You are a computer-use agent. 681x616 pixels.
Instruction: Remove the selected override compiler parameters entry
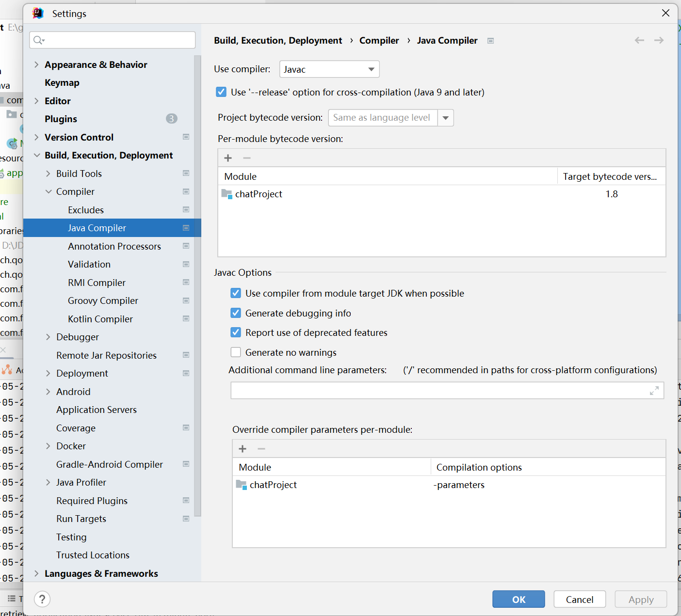261,449
